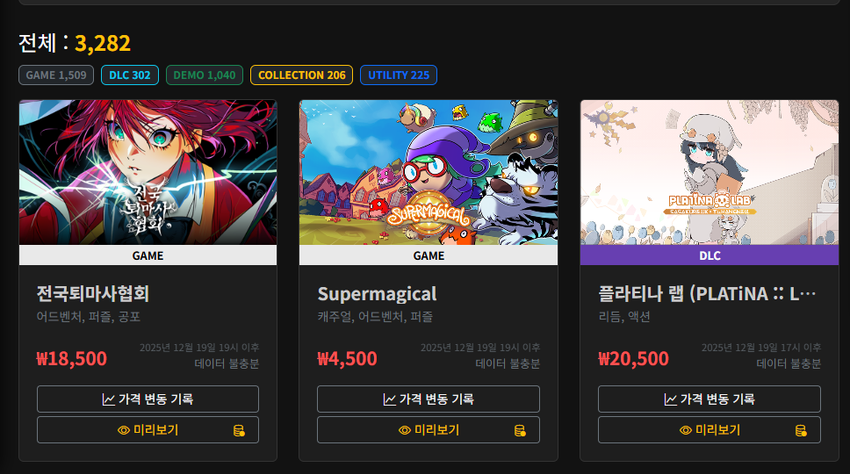Click the 전국퇴마사협회 cover art thumbnail
Image resolution: width=850 pixels, height=474 pixels.
click(x=148, y=172)
